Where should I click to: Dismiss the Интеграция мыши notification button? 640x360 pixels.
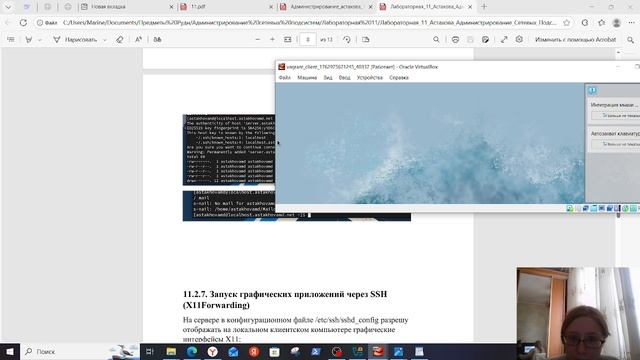(x=616, y=116)
